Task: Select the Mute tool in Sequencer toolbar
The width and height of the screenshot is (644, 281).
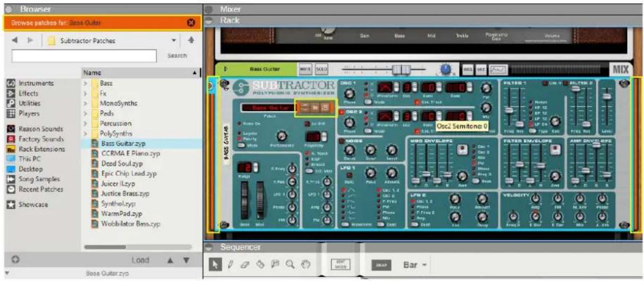Action: point(276,263)
